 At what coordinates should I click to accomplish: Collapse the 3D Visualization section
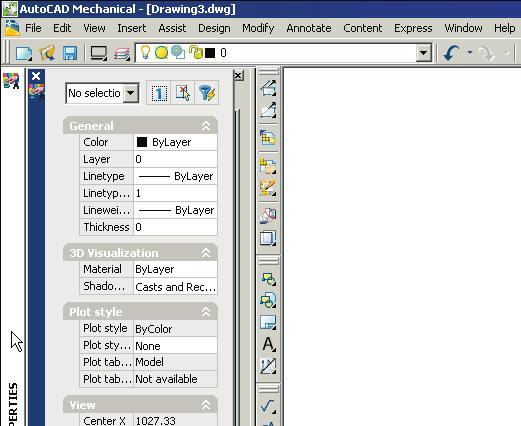click(206, 253)
